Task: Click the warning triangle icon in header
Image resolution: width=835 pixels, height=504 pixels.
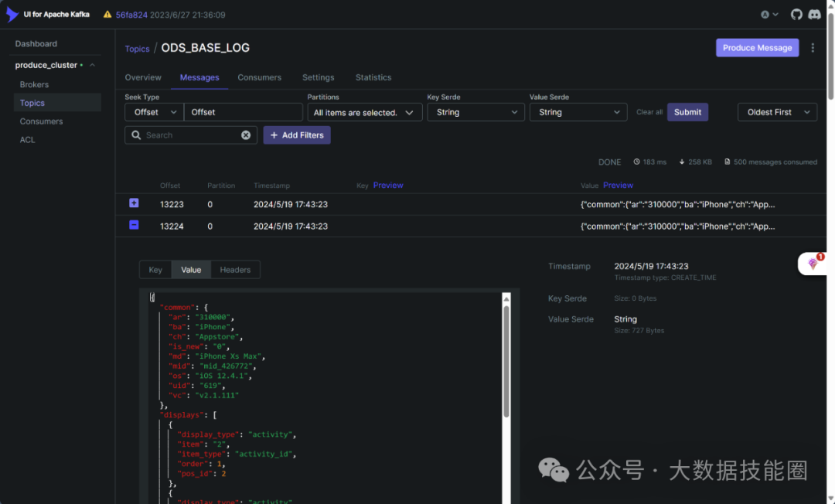Action: [x=107, y=15]
